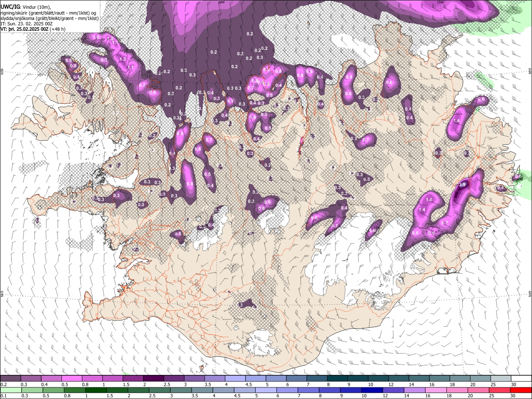Click the dark plum 0.2–0.3 swatch in the upper legend

[x=10, y=379]
